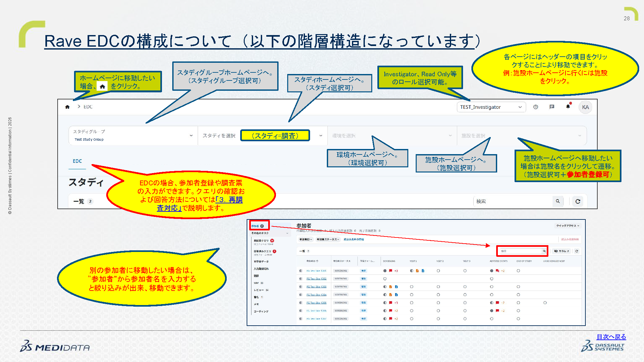Click the VISIT 1 circle in row 1003
This screenshot has height=362, width=644.
point(412,287)
